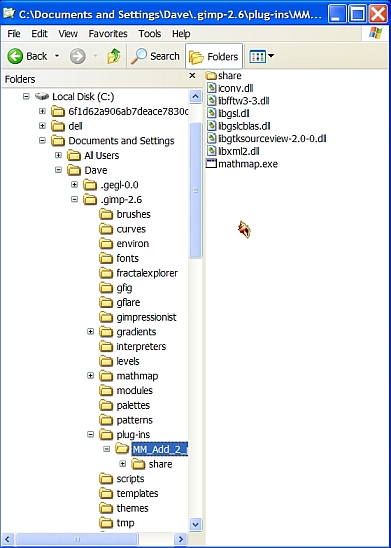Select libfftw3-3.dll file icon
The height and width of the screenshot is (548, 391).
[x=212, y=101]
